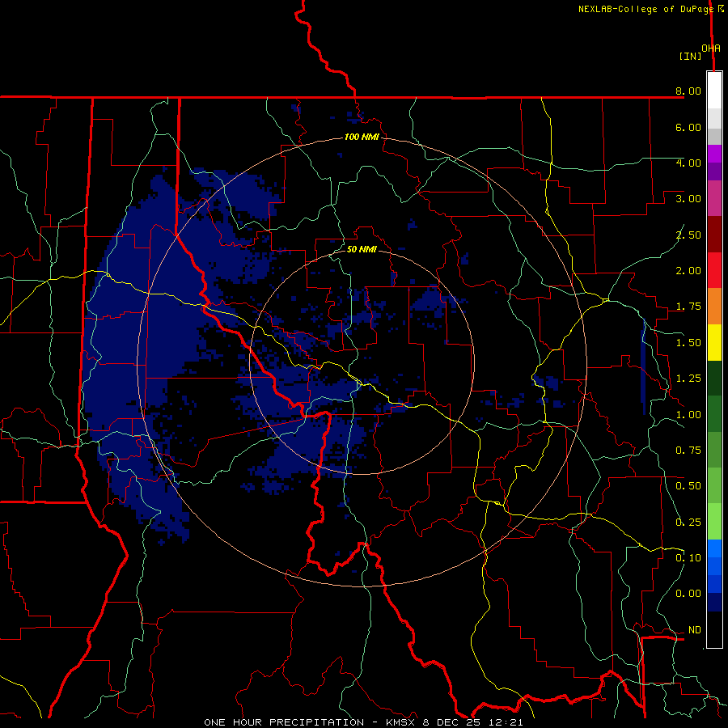Click the ND legend label
Image resolution: width=728 pixels, height=728 pixels.
pos(695,630)
